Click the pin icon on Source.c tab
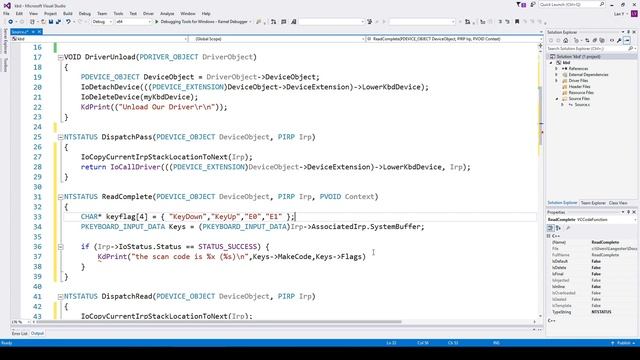Image resolution: width=640 pixels, height=360 pixels. (x=33, y=32)
